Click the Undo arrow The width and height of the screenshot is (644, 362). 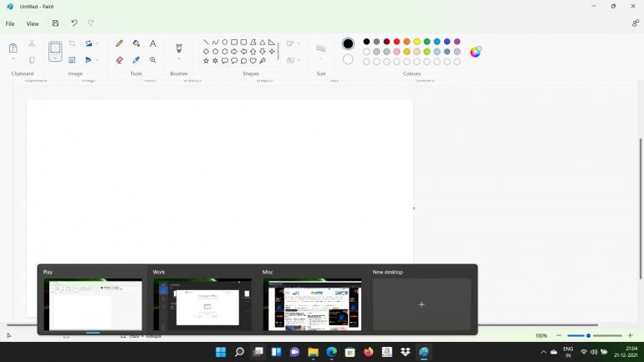pyautogui.click(x=74, y=23)
